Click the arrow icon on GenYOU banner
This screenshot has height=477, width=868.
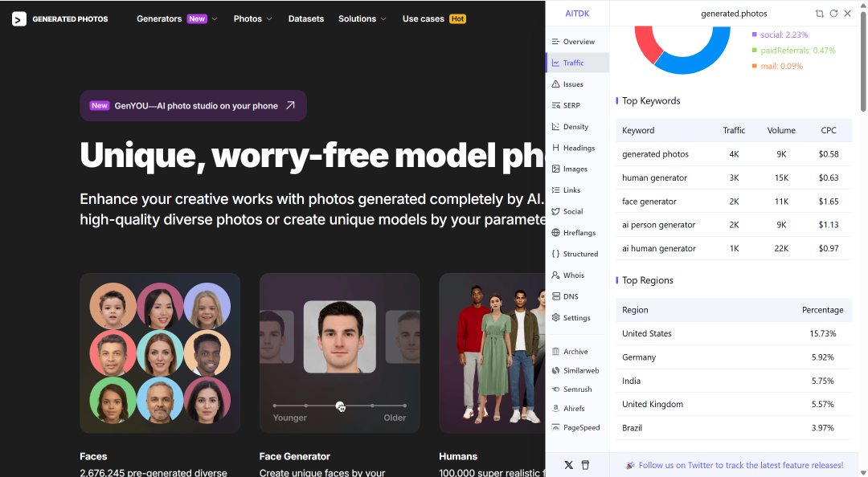click(x=290, y=105)
